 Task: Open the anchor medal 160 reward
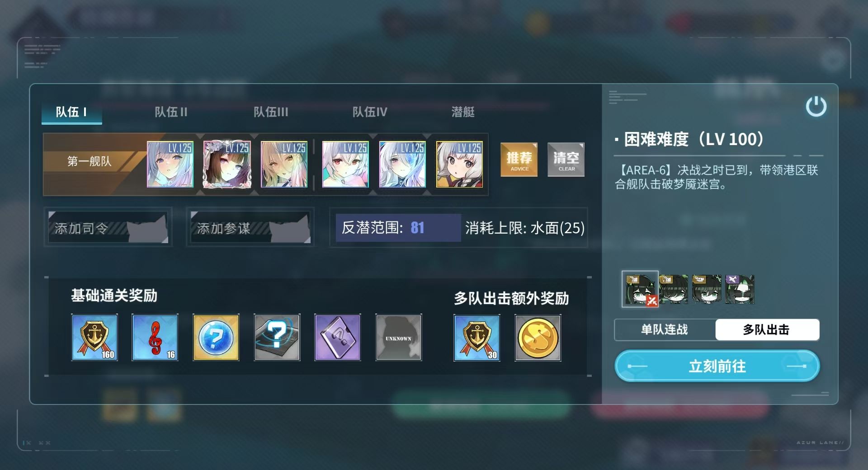[x=94, y=338]
